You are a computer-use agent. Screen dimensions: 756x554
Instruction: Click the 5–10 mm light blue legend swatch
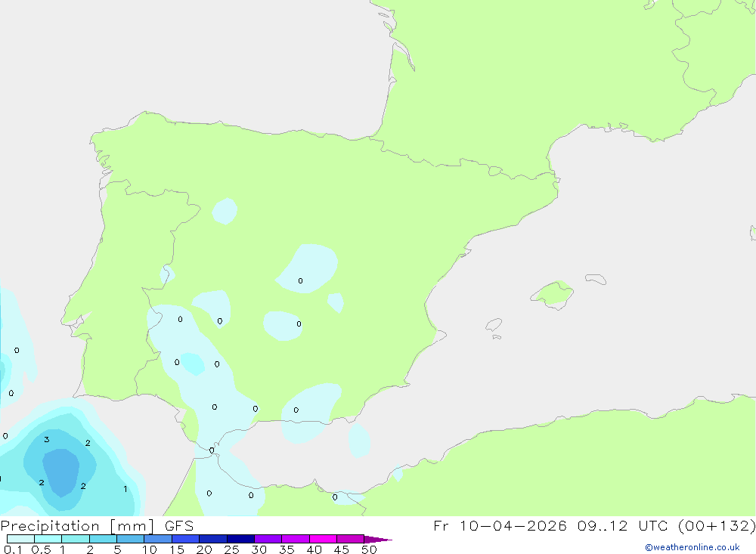130,539
